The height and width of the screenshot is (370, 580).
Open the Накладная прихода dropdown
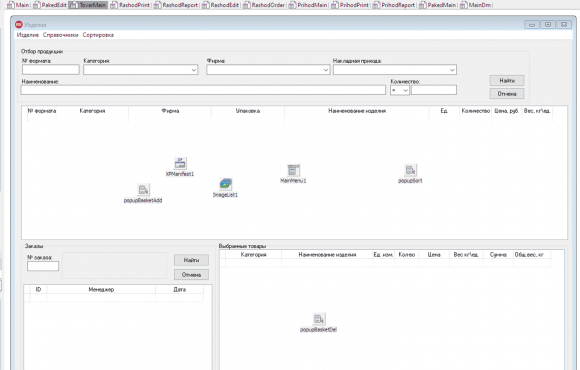395,70
